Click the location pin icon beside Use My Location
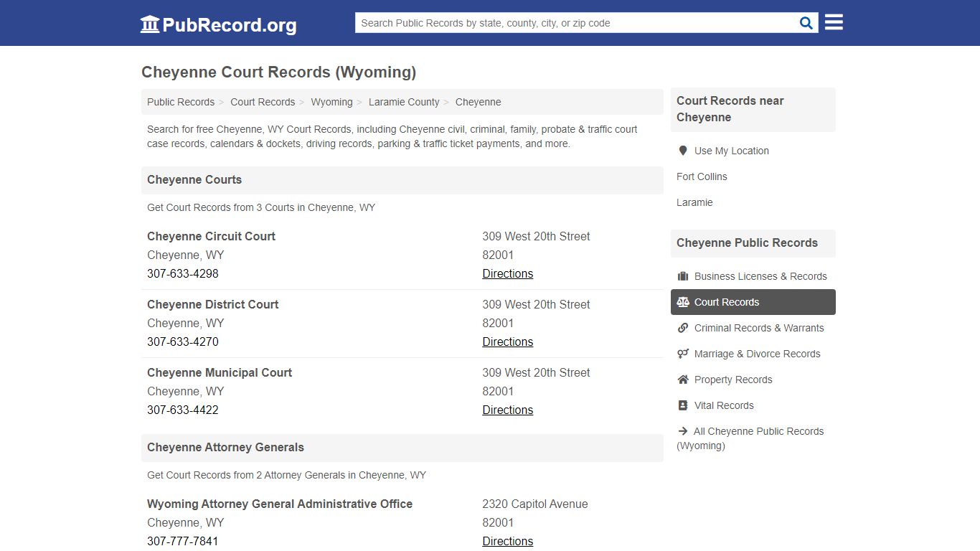The width and height of the screenshot is (980, 551). 683,151
